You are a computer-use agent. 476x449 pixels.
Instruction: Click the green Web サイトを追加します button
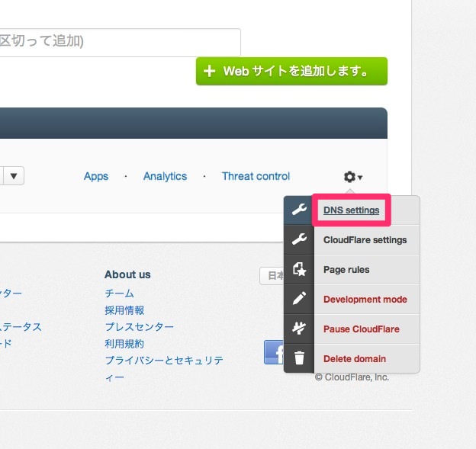(x=291, y=72)
